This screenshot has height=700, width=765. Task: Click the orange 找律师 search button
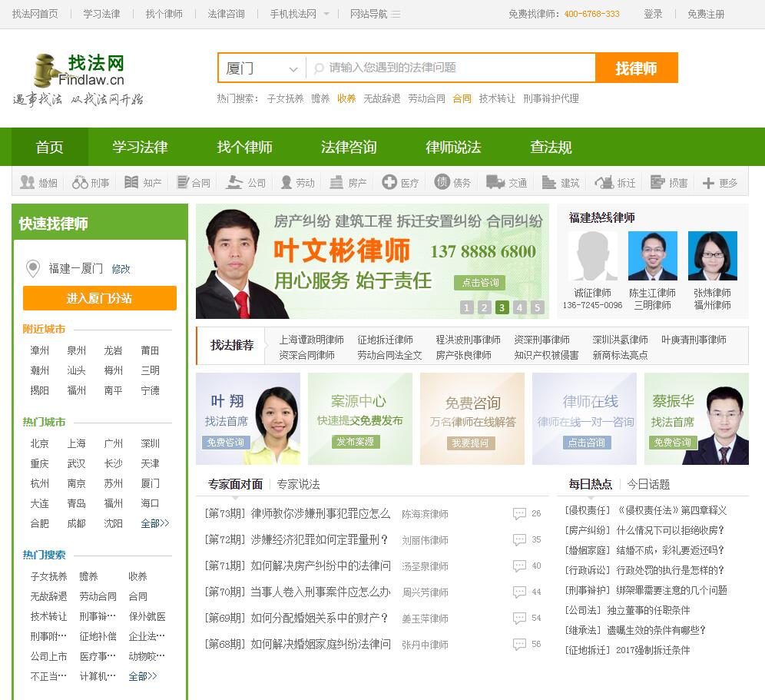click(x=636, y=68)
